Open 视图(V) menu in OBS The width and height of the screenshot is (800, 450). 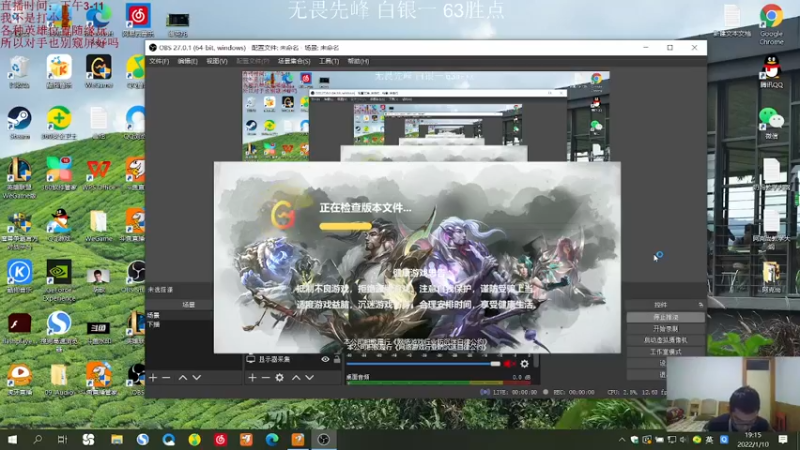[x=217, y=61]
